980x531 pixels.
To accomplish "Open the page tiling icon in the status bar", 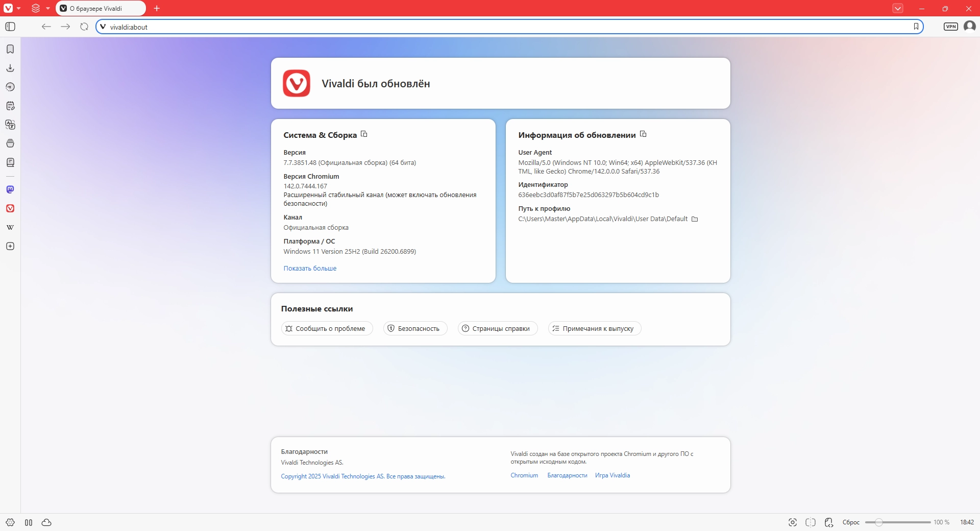I will 811,522.
